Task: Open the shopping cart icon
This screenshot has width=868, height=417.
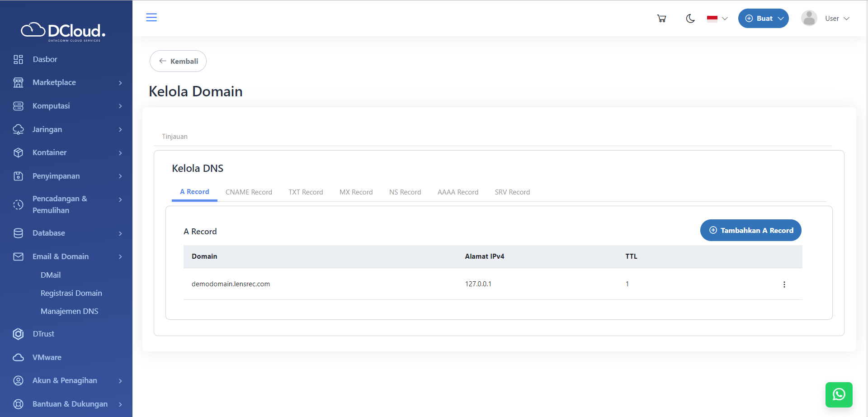Action: [661, 19]
